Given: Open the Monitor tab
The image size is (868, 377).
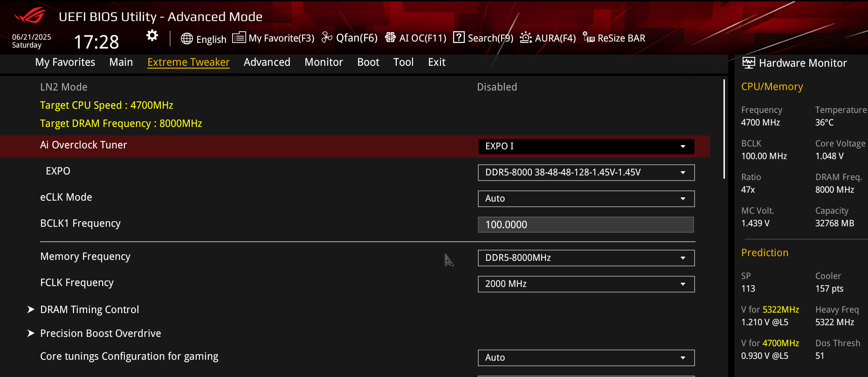Looking at the screenshot, I should pos(324,62).
